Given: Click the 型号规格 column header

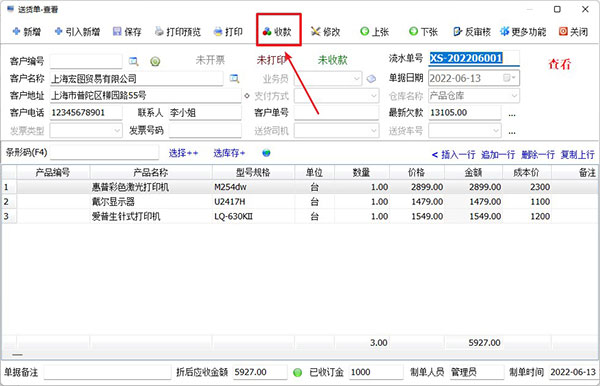Looking at the screenshot, I should point(253,173).
